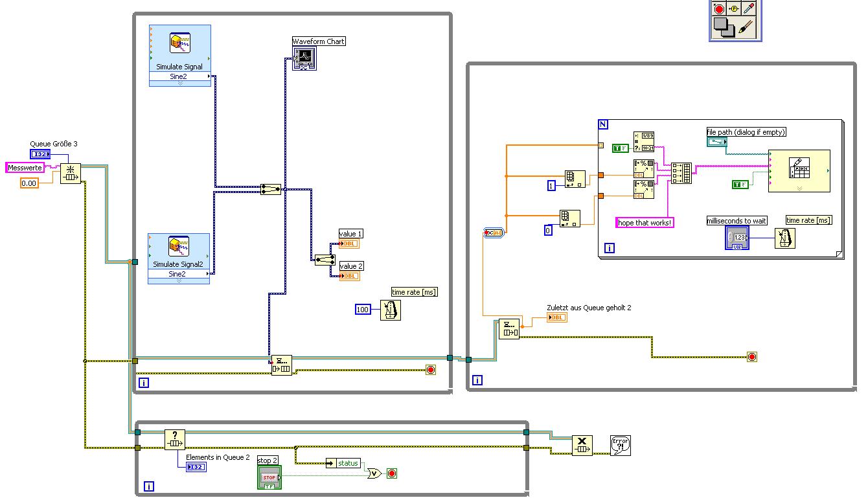
Task: Select the Release Queue node icon
Action: pyautogui.click(x=582, y=446)
